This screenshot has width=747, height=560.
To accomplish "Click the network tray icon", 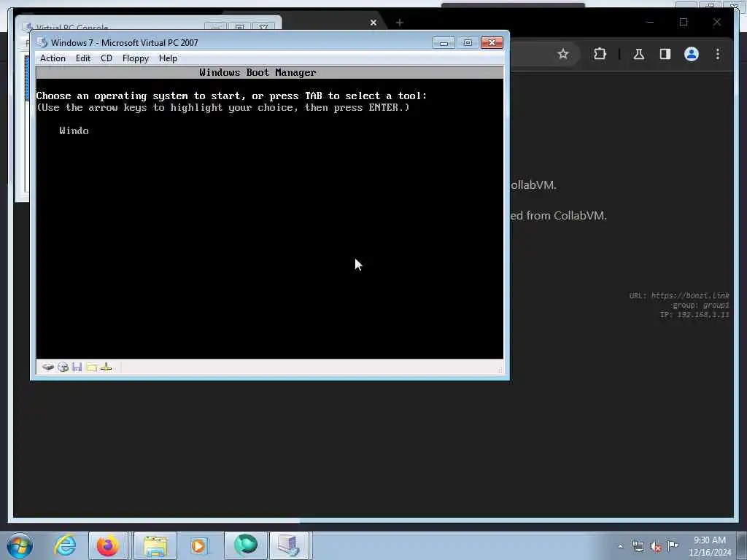I will pos(638,547).
